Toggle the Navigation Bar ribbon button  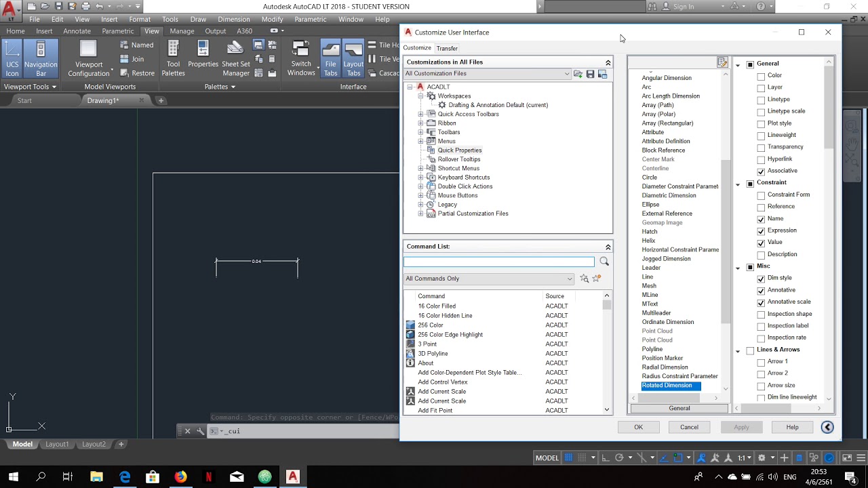[41, 59]
